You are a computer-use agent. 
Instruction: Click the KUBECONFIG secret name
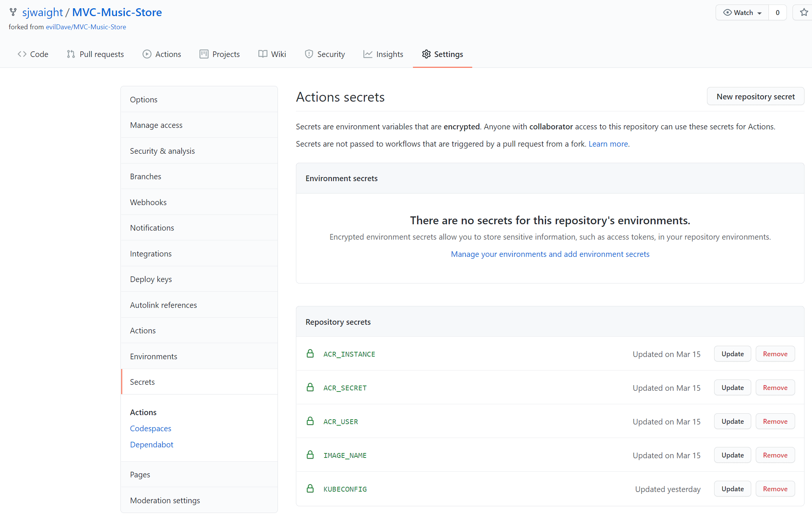(x=345, y=489)
